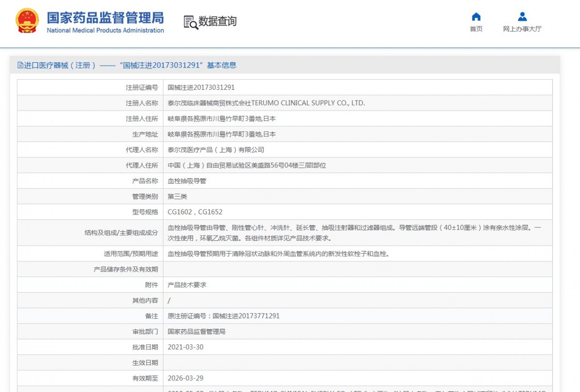
Task: Click management category 第三类
Action: pyautogui.click(x=177, y=196)
